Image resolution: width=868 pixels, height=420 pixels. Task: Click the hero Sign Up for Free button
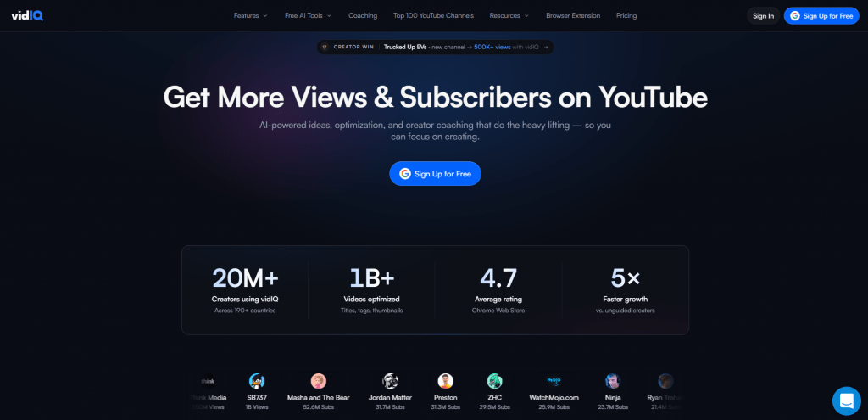435,173
